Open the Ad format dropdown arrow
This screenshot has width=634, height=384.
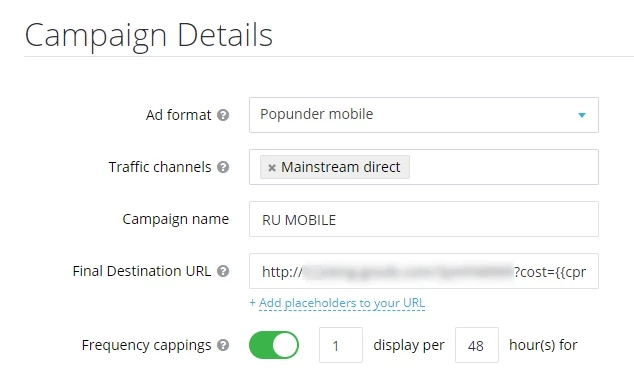click(581, 115)
